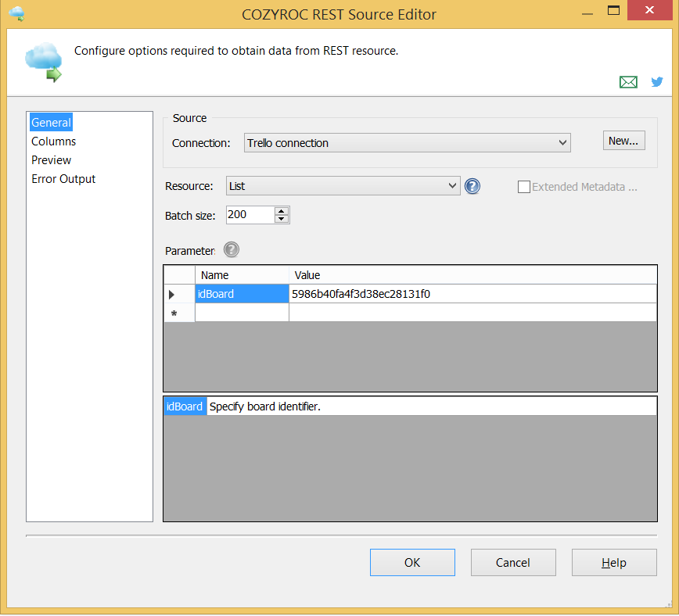This screenshot has width=679, height=616.
Task: Click the Value column header
Action: [472, 275]
